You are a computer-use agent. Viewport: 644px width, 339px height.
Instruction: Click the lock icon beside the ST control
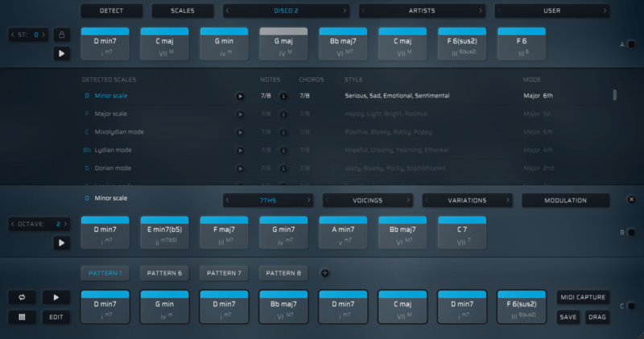pyautogui.click(x=62, y=35)
